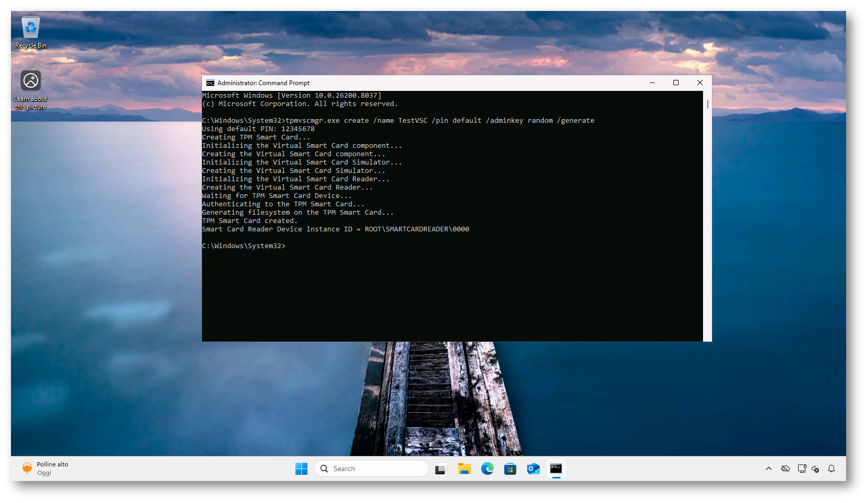Image resolution: width=868 pixels, height=503 pixels.
Task: Click the 'Learn about this picture' icon
Action: click(x=31, y=89)
